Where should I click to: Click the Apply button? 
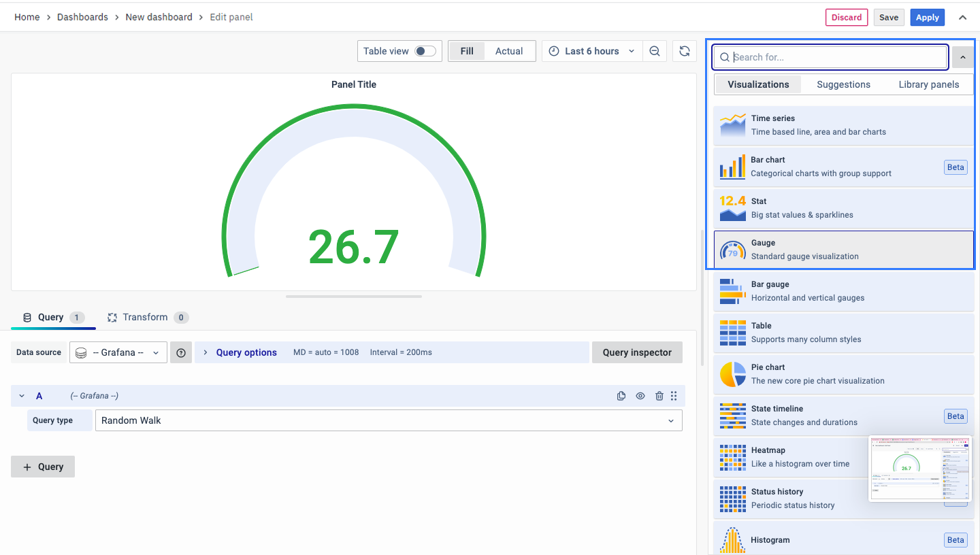pyautogui.click(x=927, y=18)
